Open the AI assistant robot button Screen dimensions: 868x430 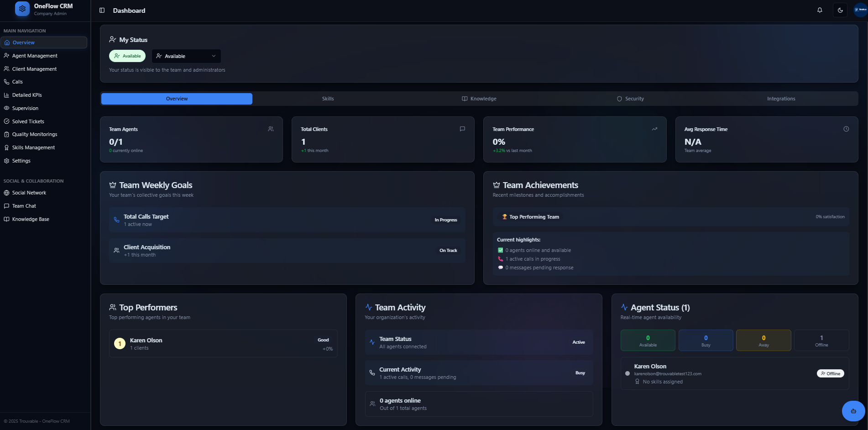click(x=853, y=411)
